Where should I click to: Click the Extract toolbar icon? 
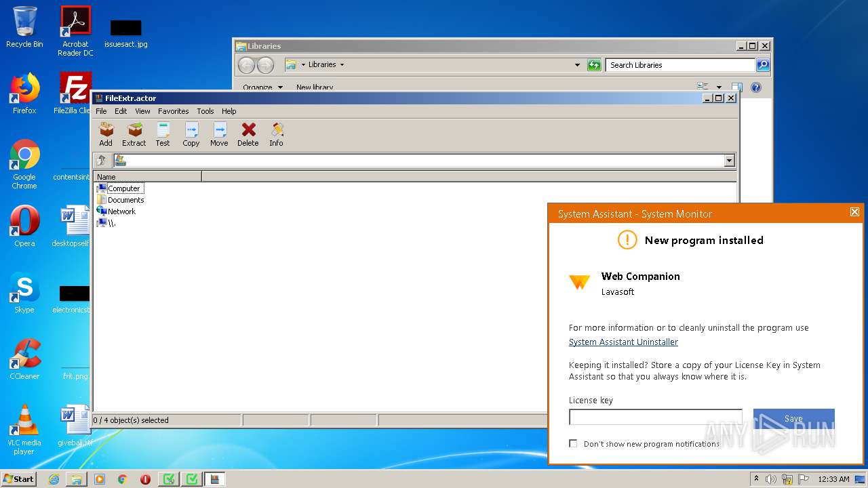134,134
